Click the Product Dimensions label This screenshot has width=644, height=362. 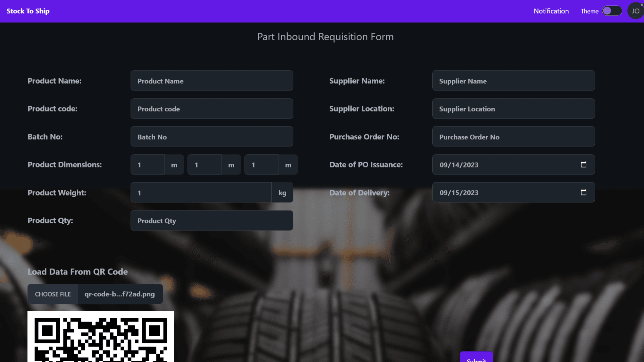pos(65,165)
